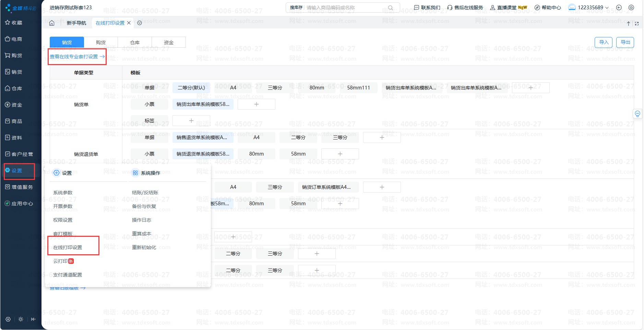Viewport: 644px width, 330px height.
Task: Type in the product search input field
Action: tap(346, 8)
